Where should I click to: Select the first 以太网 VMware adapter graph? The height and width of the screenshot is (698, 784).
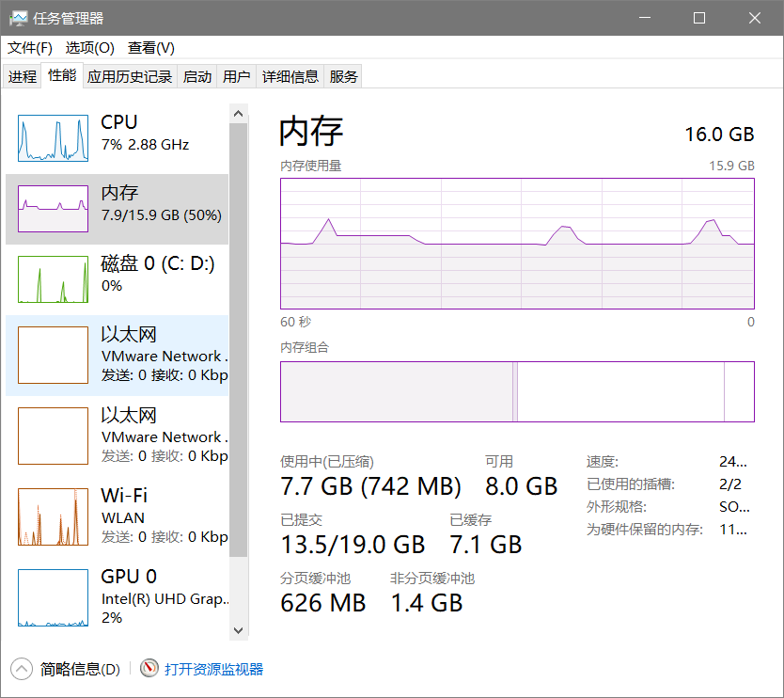pos(53,356)
